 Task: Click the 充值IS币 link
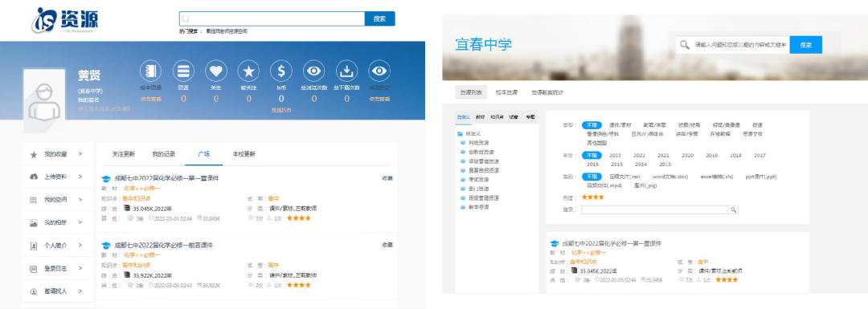281,110
